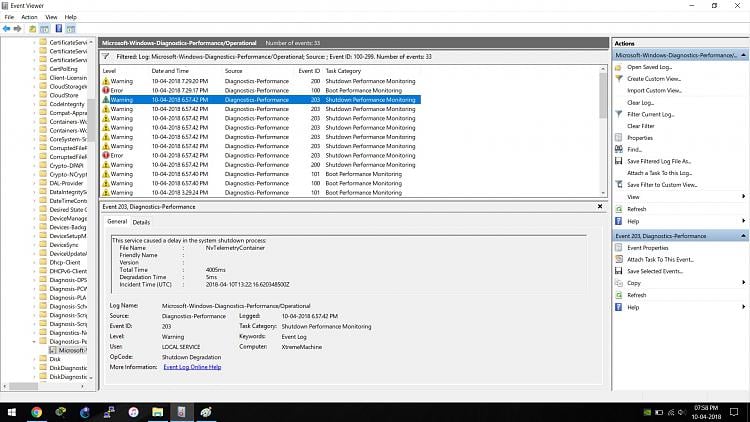This screenshot has width=750, height=422.
Task: Collapse the Event 203 Diagnostics-Performance actions section
Action: pos(743,236)
